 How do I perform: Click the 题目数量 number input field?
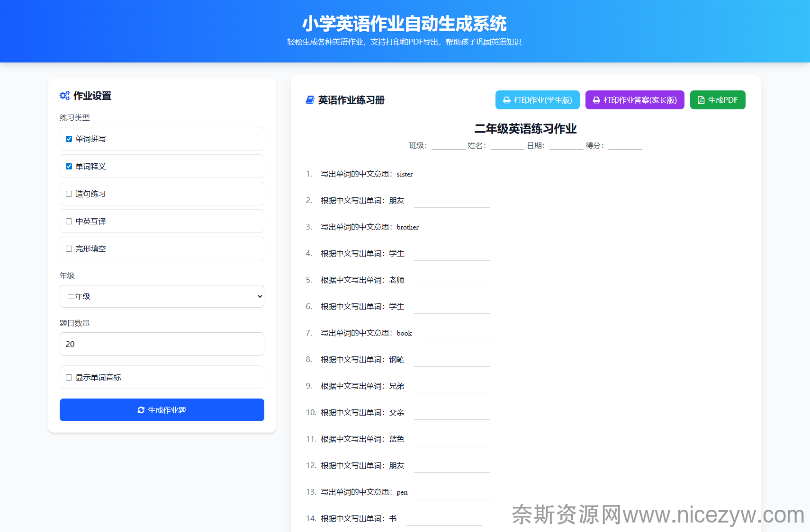tap(162, 344)
